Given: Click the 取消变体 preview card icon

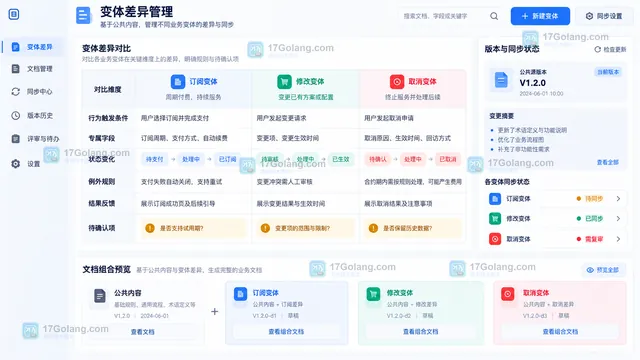Looking at the screenshot, I should [508, 294].
